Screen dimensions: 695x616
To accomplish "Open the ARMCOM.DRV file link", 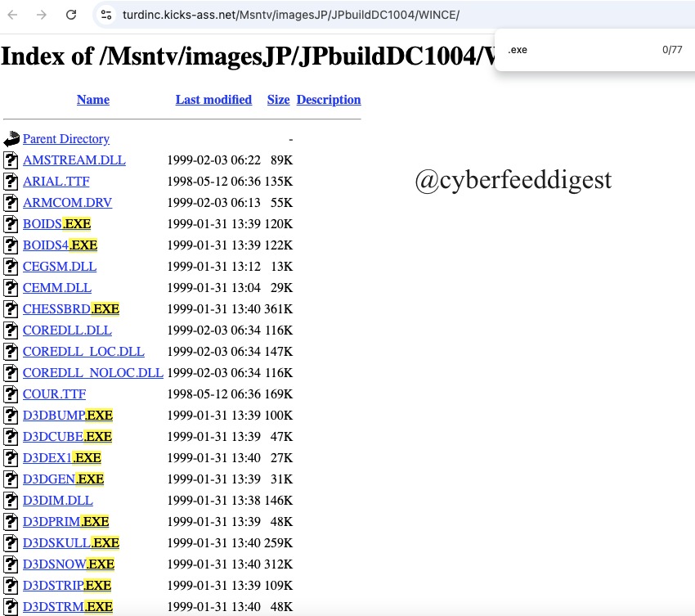I will (x=67, y=203).
